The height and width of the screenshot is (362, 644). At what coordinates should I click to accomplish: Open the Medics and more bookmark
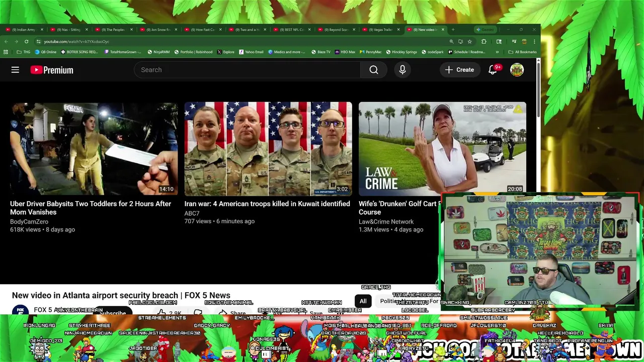point(287,52)
